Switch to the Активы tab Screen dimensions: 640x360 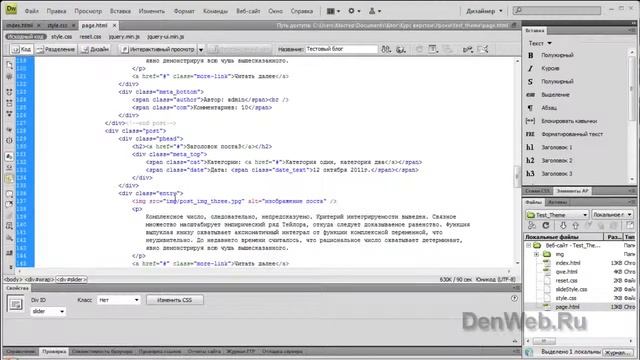(557, 202)
